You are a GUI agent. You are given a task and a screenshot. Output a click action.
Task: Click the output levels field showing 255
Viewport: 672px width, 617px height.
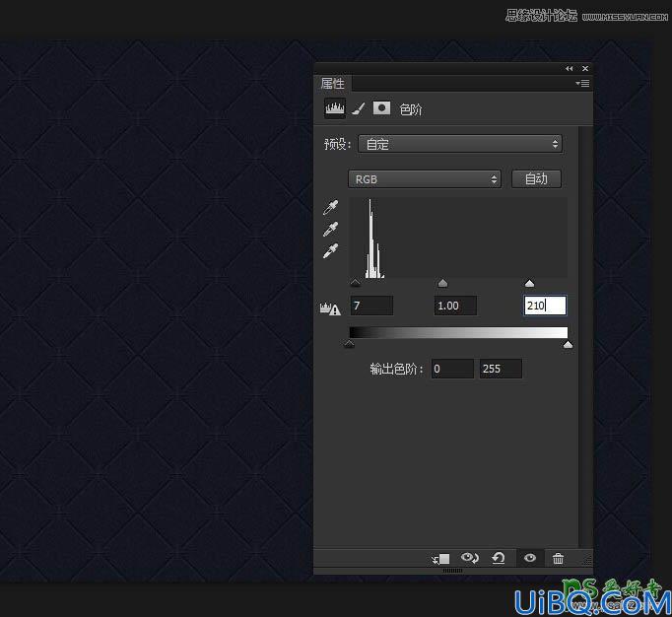click(x=501, y=369)
